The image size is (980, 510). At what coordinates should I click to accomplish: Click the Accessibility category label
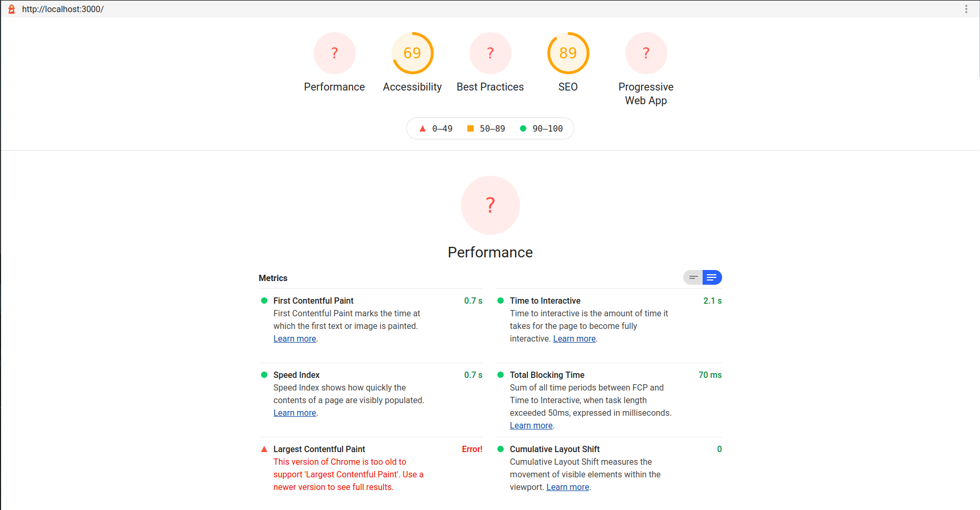[412, 87]
